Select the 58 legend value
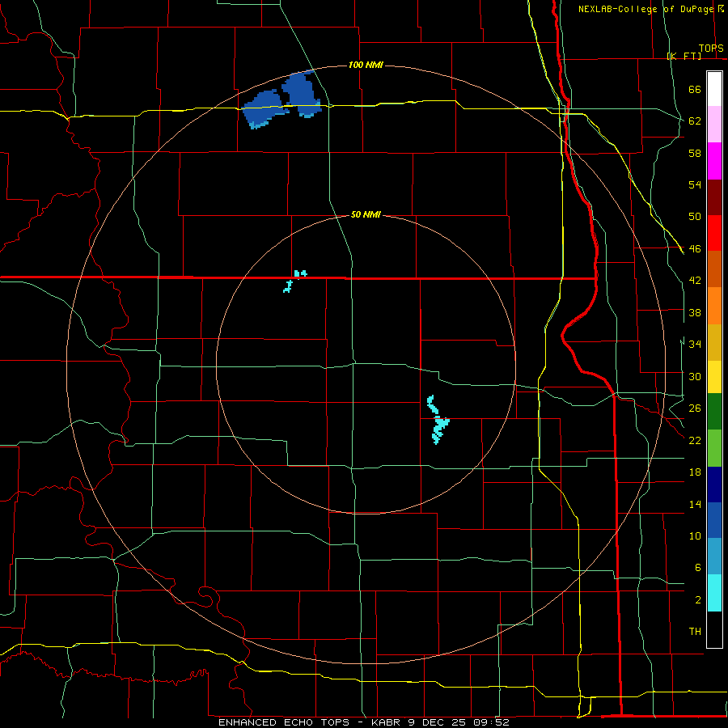The image size is (728, 728). [695, 153]
